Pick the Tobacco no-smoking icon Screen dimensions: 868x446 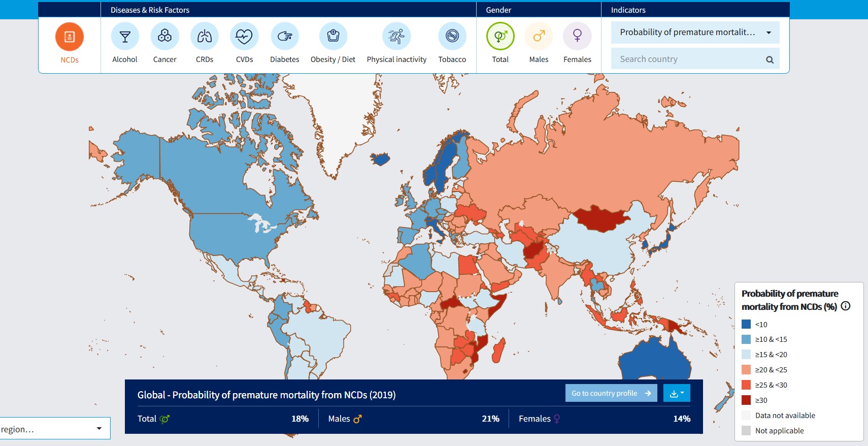coord(452,37)
